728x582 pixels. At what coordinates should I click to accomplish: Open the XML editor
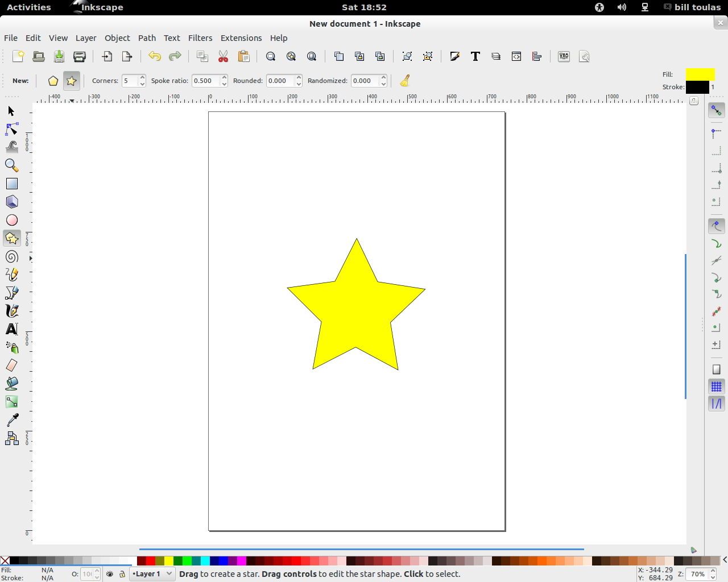pos(516,56)
